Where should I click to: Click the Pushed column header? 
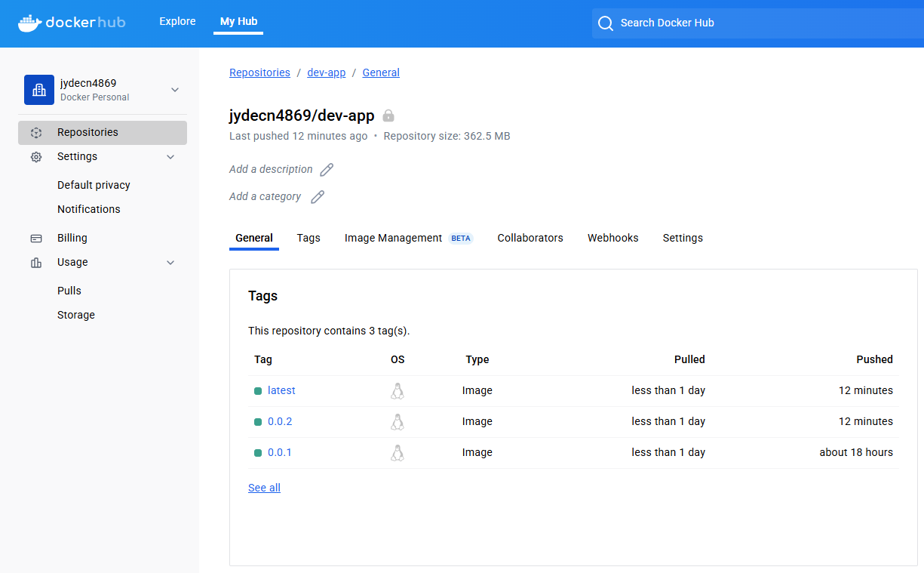[x=875, y=359]
